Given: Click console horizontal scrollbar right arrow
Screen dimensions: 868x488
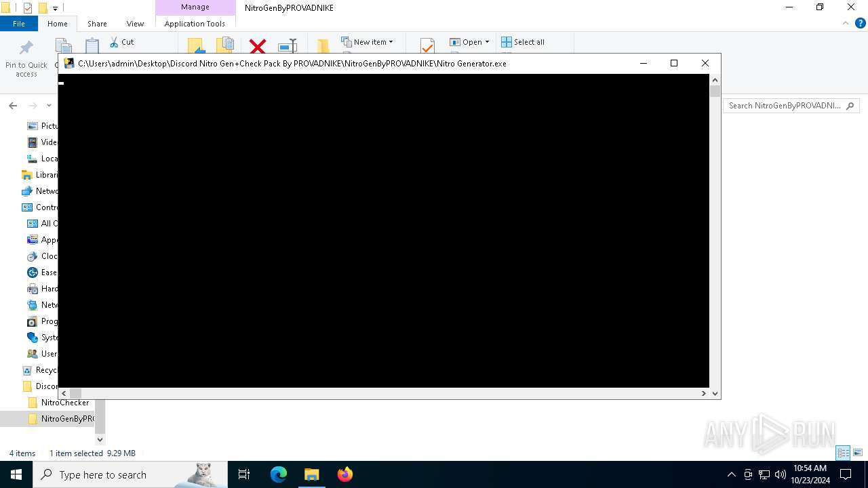Looking at the screenshot, I should pos(704,393).
